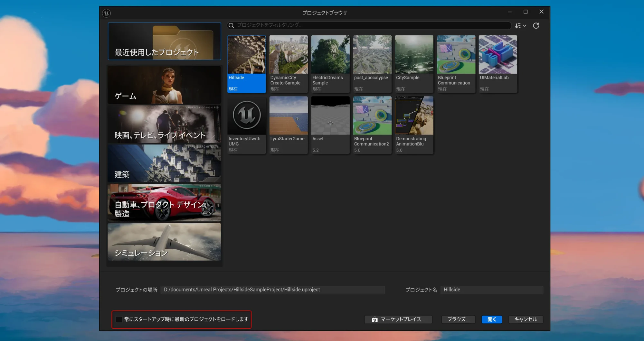This screenshot has height=341, width=644.
Task: Close the project browser window
Action: click(542, 12)
